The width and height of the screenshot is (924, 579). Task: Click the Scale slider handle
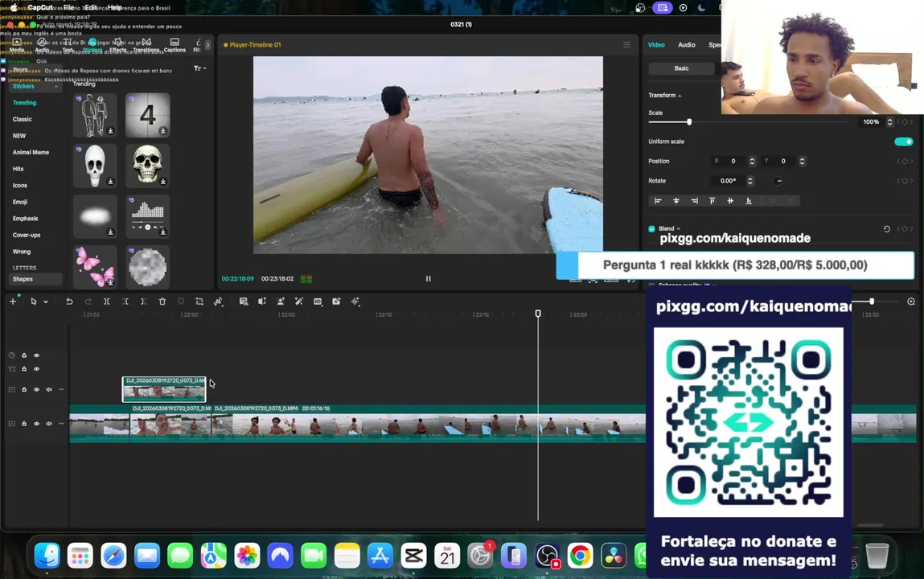pyautogui.click(x=689, y=122)
